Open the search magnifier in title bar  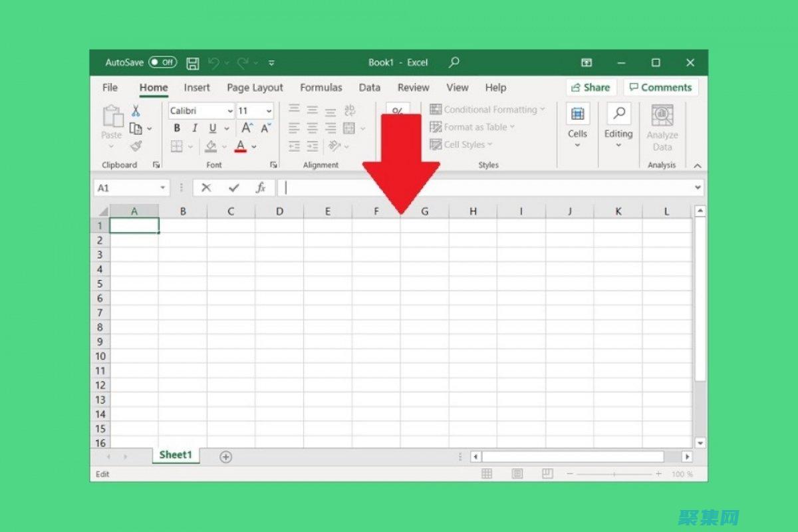454,63
